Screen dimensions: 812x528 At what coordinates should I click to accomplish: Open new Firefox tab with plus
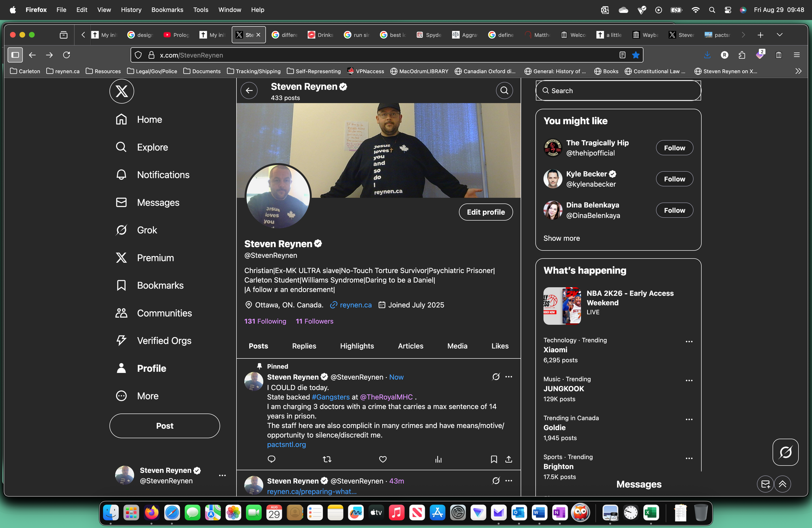point(760,35)
